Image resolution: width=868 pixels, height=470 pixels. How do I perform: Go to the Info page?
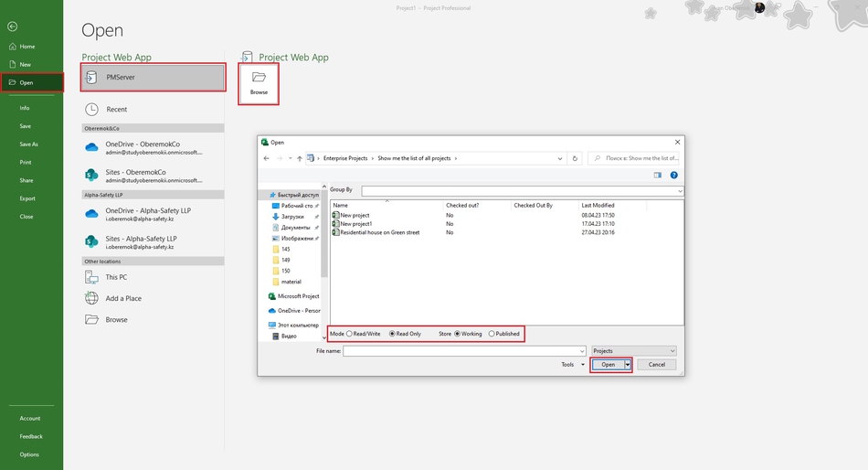click(x=25, y=108)
